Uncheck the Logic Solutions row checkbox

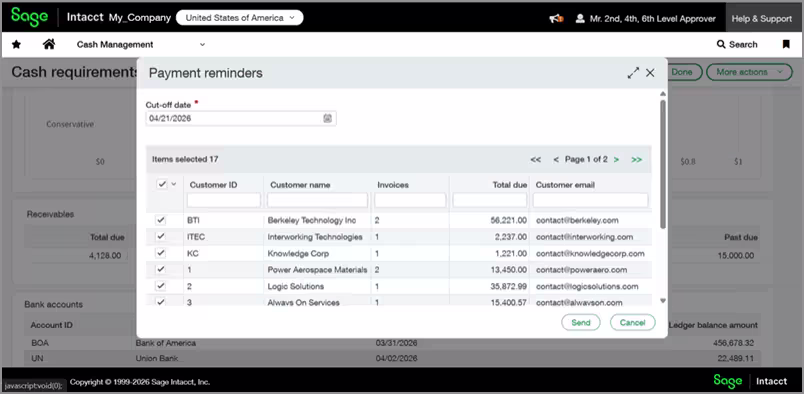click(160, 286)
